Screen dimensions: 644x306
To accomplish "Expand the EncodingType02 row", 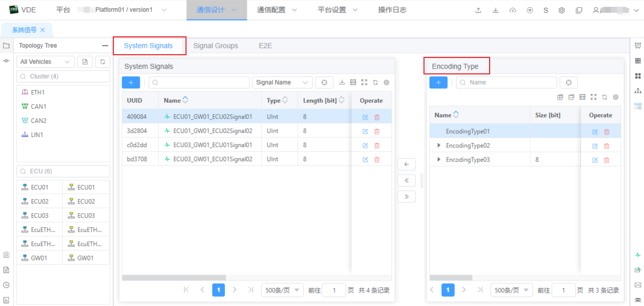I will pos(439,145).
